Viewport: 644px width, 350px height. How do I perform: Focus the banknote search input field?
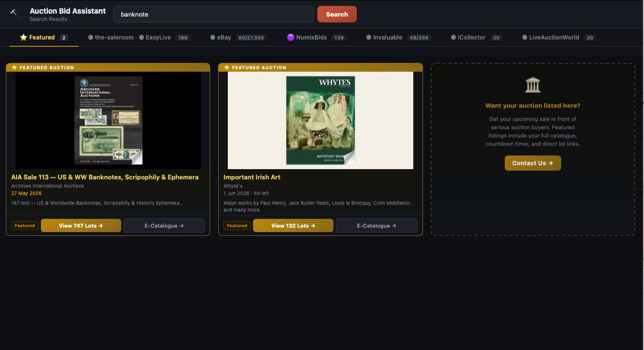click(x=213, y=14)
